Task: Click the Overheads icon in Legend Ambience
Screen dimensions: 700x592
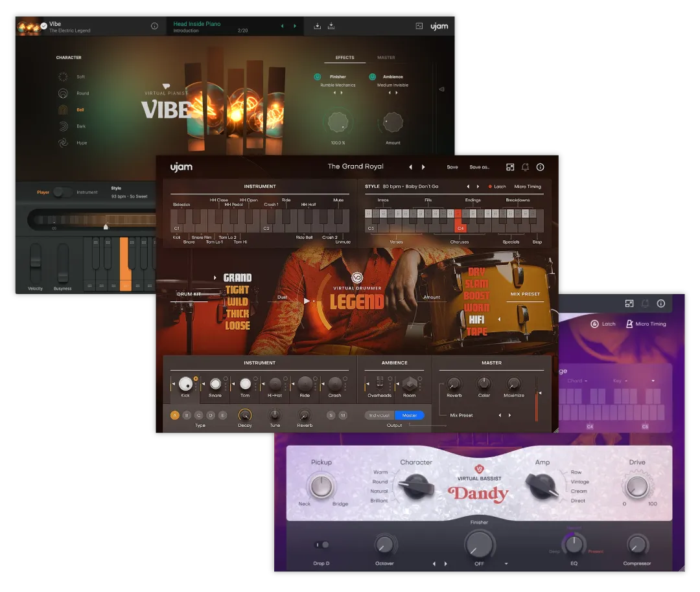Action: pyautogui.click(x=380, y=383)
